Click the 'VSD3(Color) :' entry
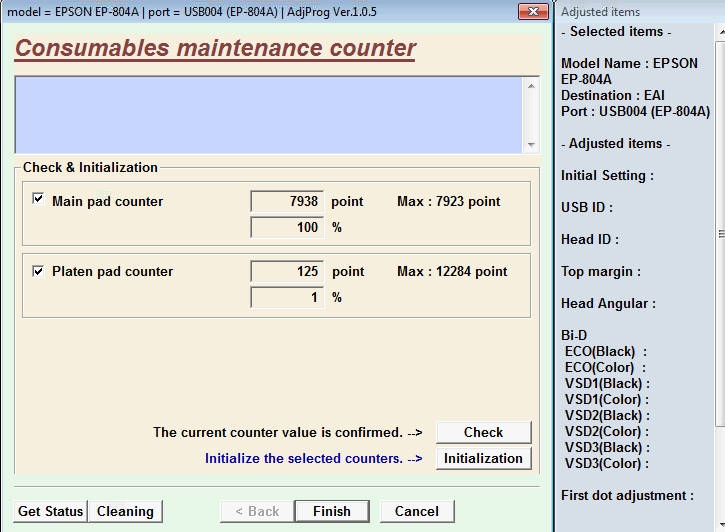 click(x=607, y=463)
